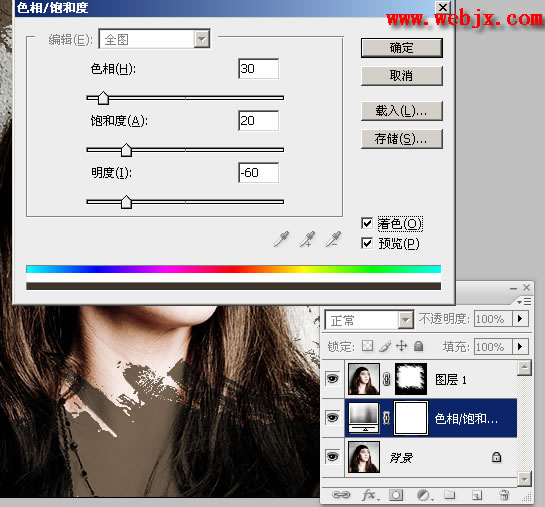This screenshot has width=545, height=507.
Task: Open layer style fx menu
Action: tap(370, 495)
